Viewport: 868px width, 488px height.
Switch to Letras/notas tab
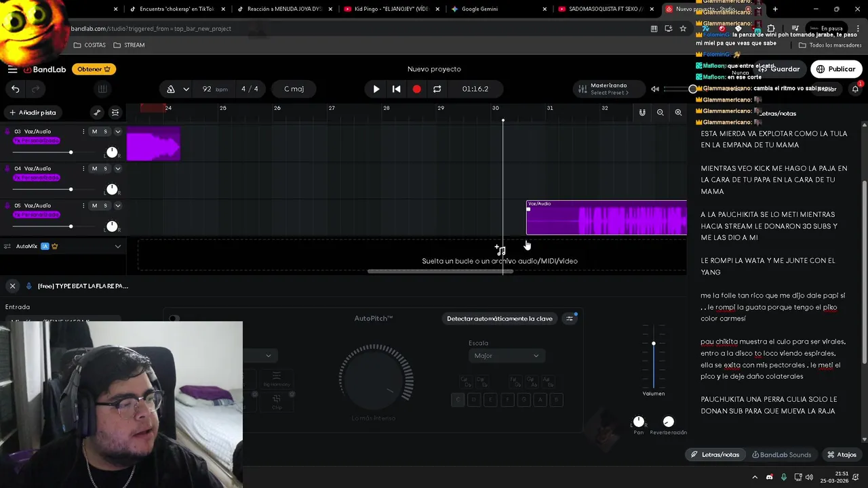(x=715, y=455)
